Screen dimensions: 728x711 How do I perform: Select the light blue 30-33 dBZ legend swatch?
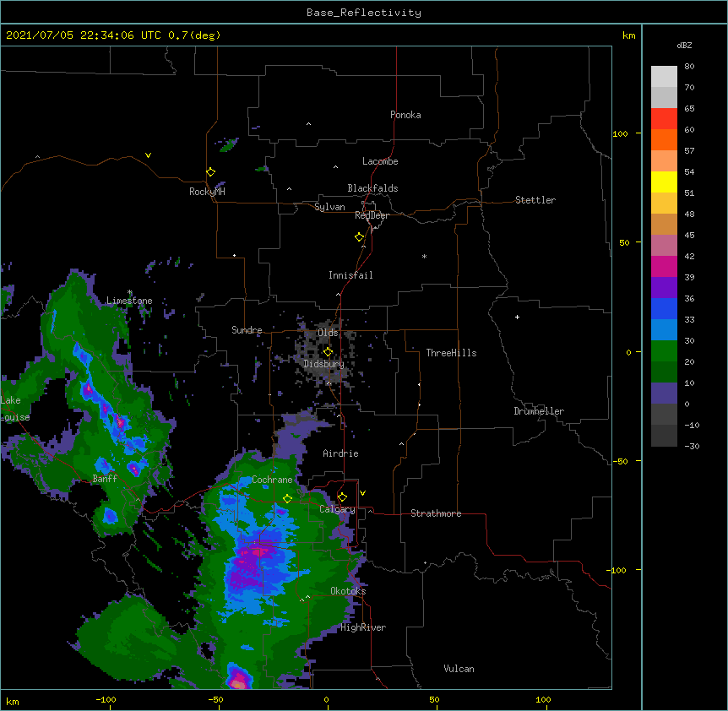(664, 330)
